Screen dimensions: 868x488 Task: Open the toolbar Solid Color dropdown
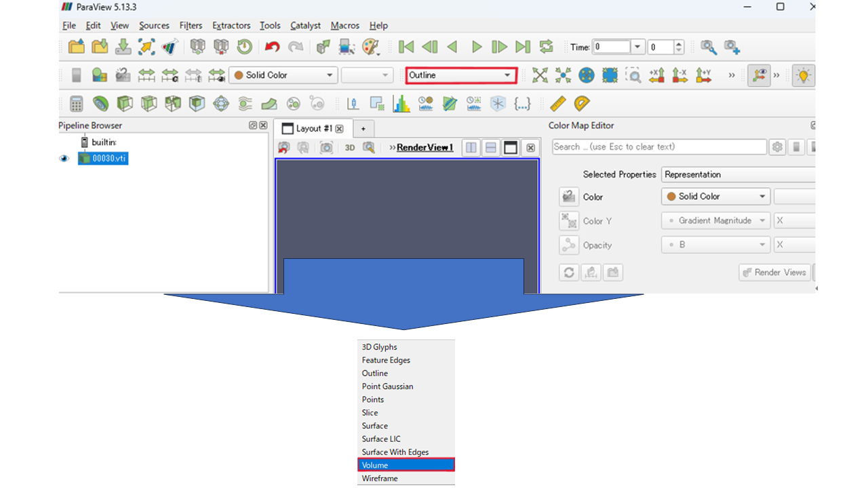pyautogui.click(x=283, y=75)
